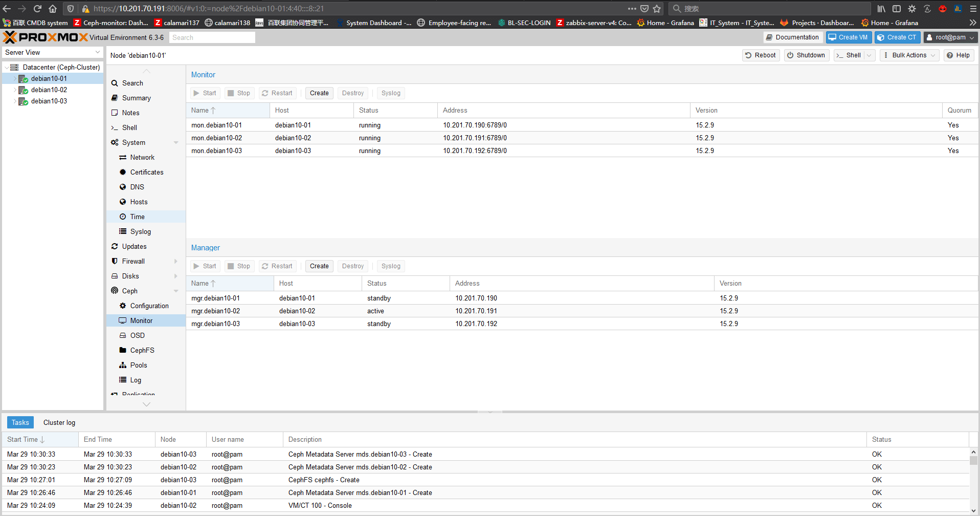Collapse the System menu section
The image size is (980, 516).
coord(176,142)
